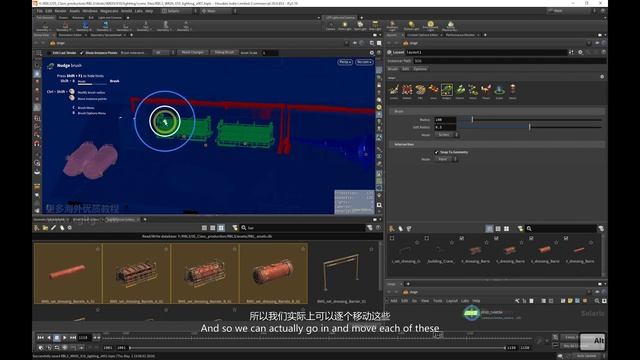Select the first dressing Barrels cylinder thumbnail
Viewport: 640px width, 360px height.
point(68,273)
